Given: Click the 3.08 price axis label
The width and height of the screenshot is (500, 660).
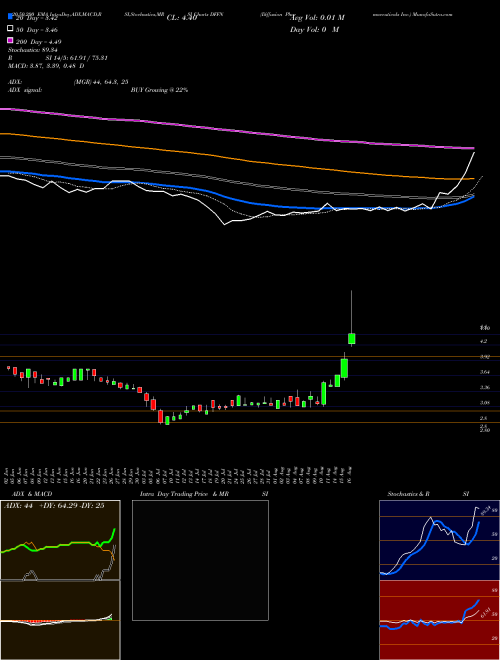Looking at the screenshot, I should (x=484, y=403).
